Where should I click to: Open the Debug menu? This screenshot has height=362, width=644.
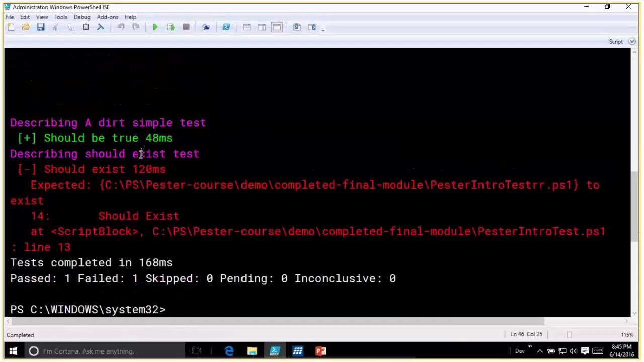82,17
